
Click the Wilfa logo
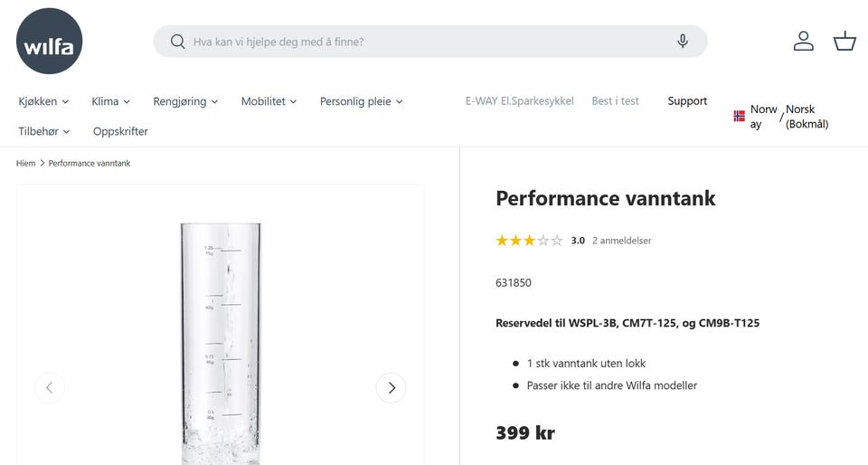(50, 42)
